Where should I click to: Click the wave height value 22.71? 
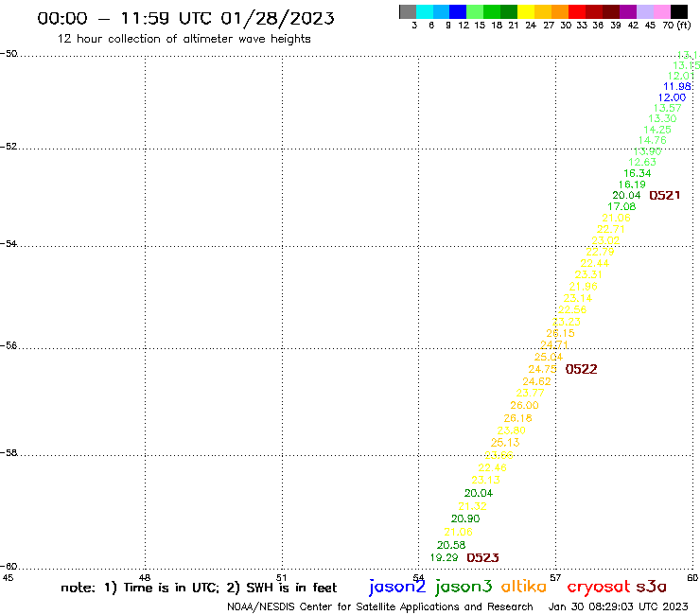click(611, 229)
